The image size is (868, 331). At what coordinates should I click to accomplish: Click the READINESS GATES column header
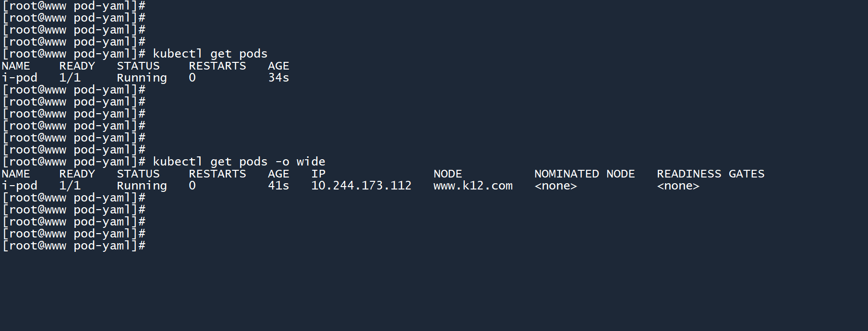(x=711, y=174)
